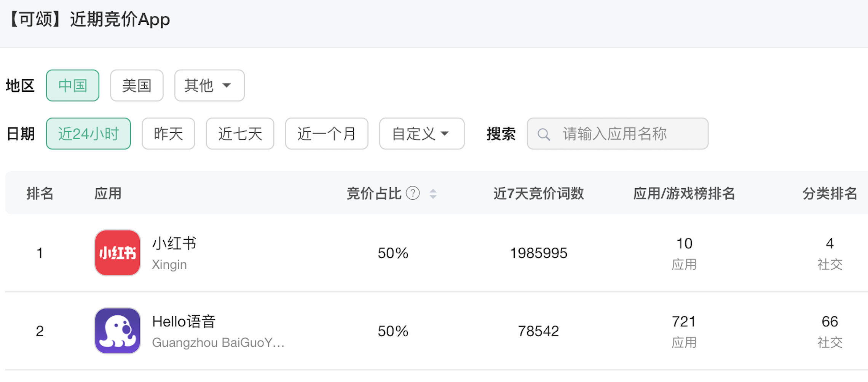Open the 小红书 app name link
This screenshot has height=382, width=868.
coord(174,244)
